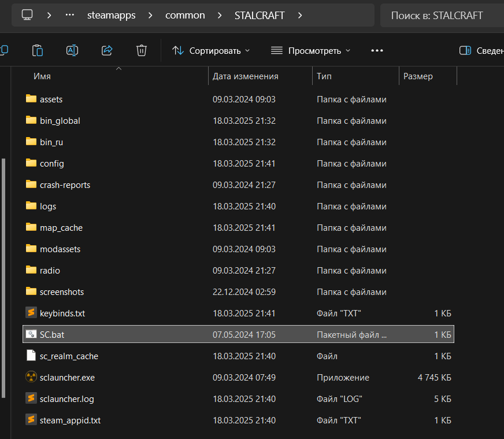Click the size 5 КБ cell

tap(443, 399)
